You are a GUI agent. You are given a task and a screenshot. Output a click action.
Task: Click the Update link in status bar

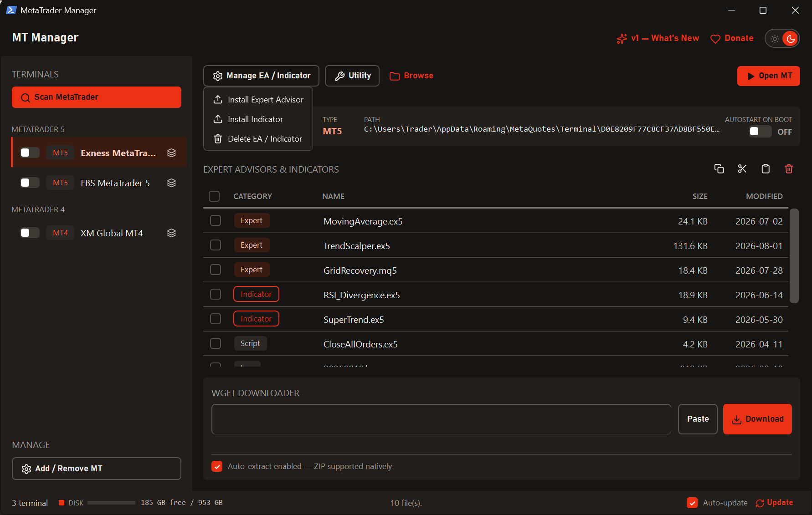pos(775,503)
